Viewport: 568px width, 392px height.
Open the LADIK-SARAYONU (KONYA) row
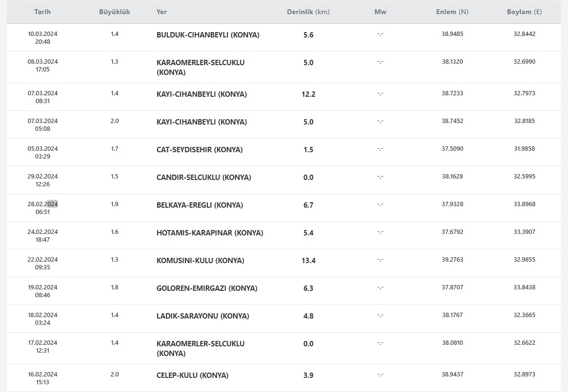tap(284, 319)
